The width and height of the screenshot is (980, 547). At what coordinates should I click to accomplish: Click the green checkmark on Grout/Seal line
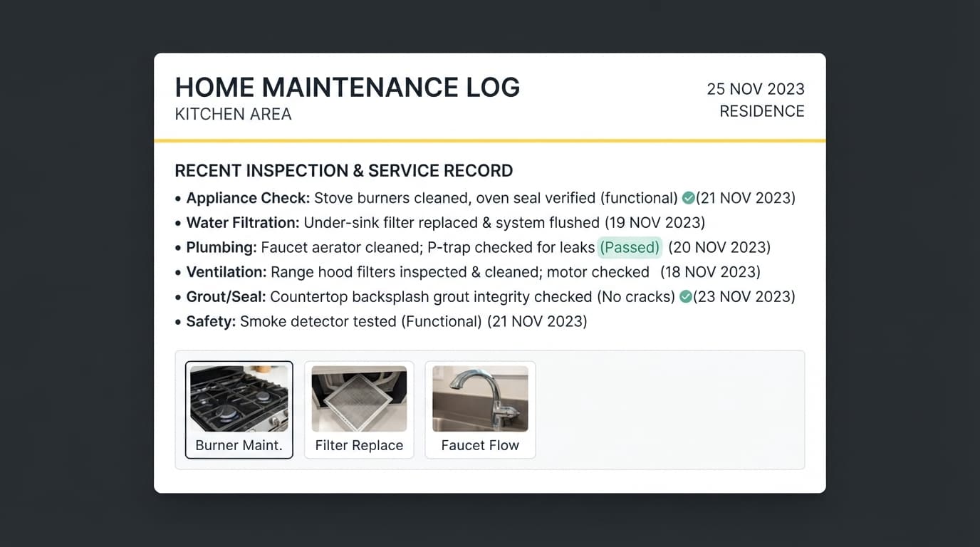point(685,296)
